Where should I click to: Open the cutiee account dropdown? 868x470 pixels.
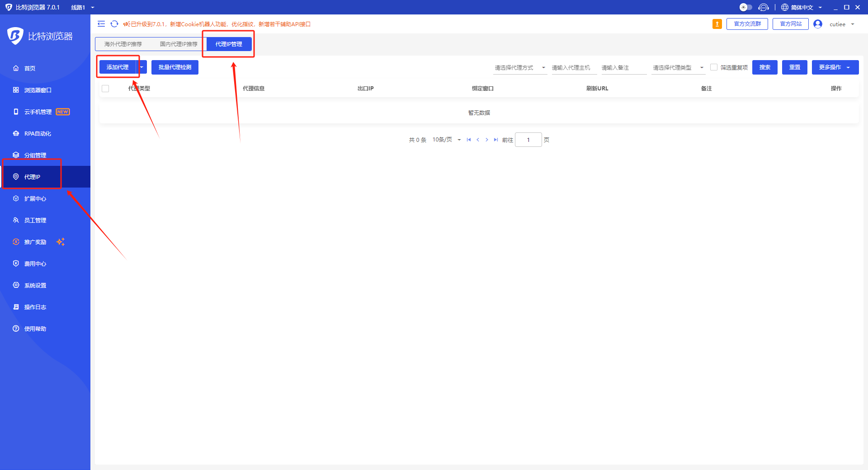point(842,24)
